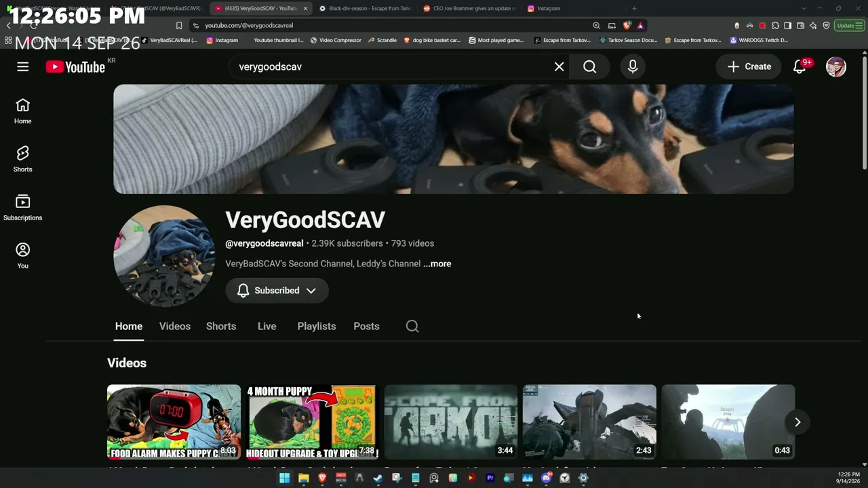Select the channel Home tab
This screenshot has width=868, height=488.
point(129,326)
